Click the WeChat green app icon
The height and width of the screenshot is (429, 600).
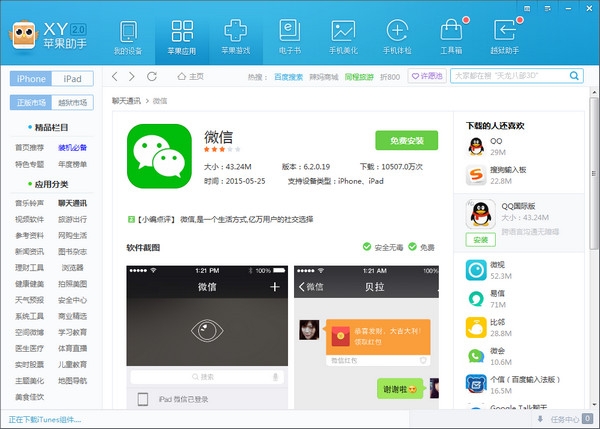point(159,155)
